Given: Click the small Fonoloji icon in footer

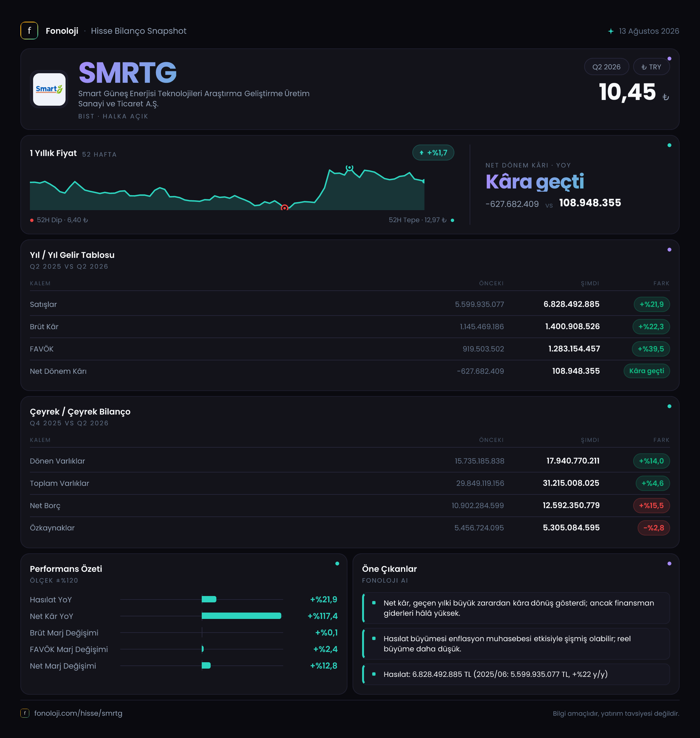Looking at the screenshot, I should coord(24,713).
